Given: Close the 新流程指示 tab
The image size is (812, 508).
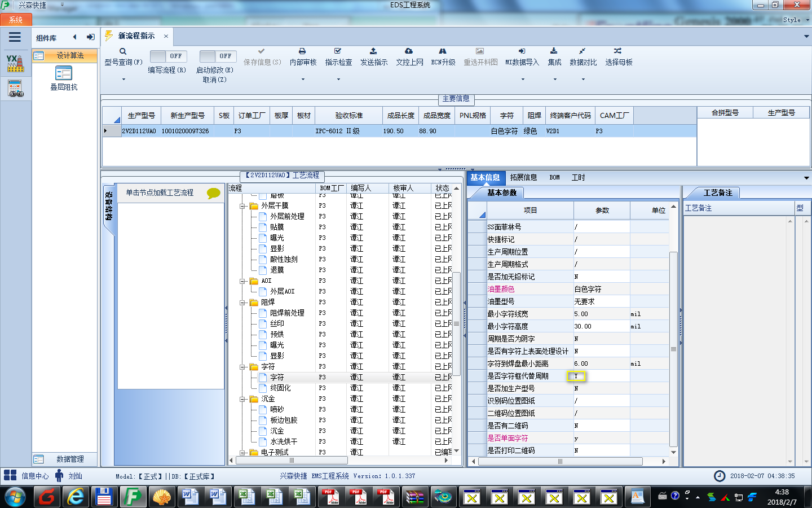Looking at the screenshot, I should 166,36.
